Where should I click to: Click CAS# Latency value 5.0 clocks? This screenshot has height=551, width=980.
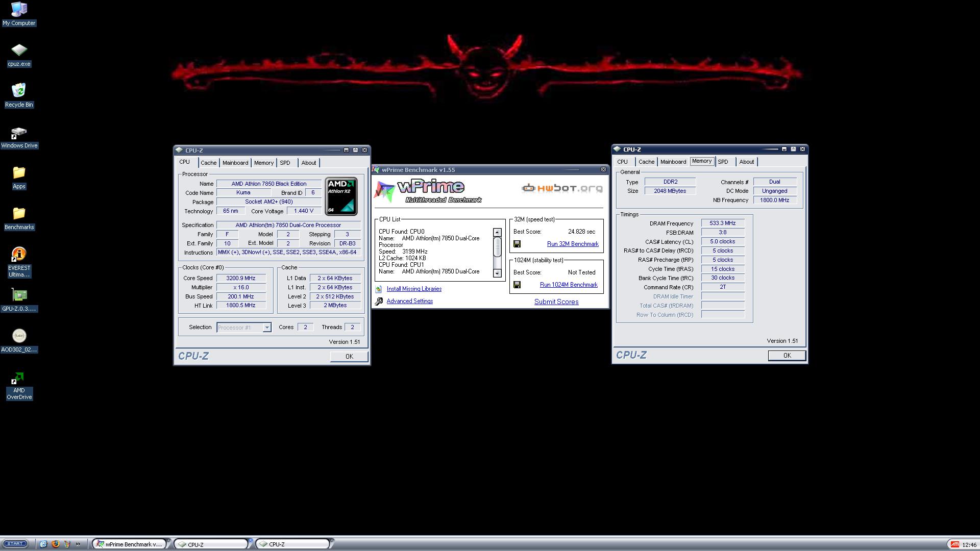[723, 241]
